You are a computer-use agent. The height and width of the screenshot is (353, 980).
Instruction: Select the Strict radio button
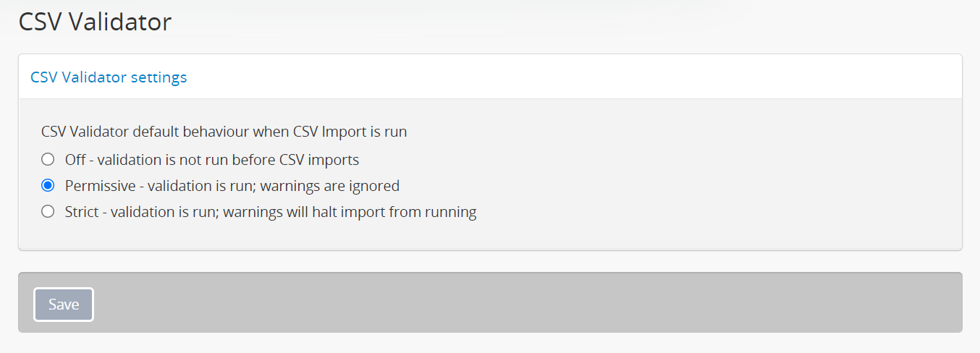click(x=48, y=212)
